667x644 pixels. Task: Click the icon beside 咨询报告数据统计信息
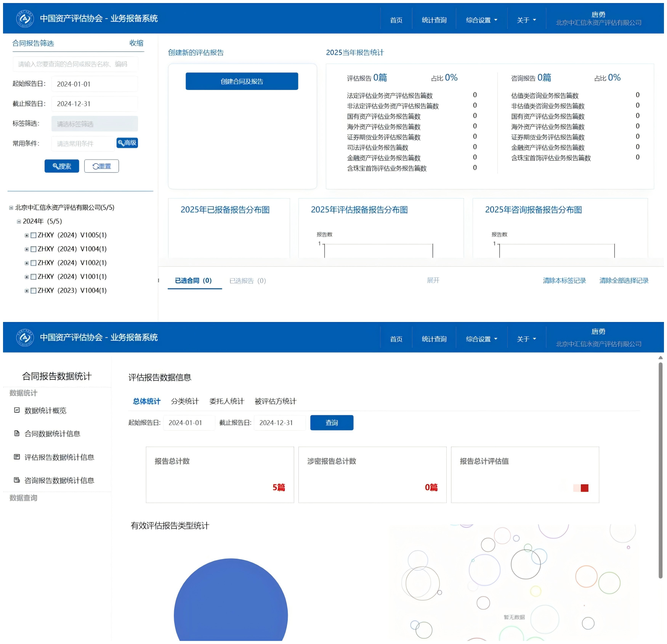coord(17,480)
